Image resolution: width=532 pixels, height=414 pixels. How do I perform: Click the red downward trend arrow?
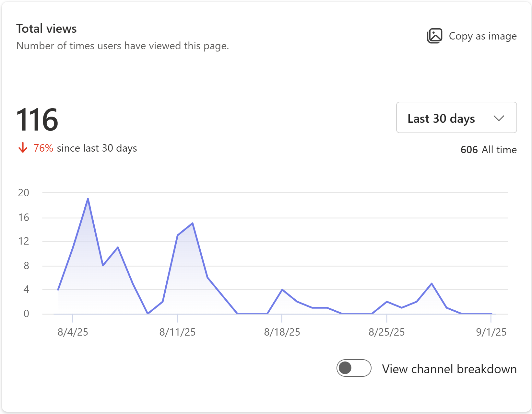coord(23,148)
